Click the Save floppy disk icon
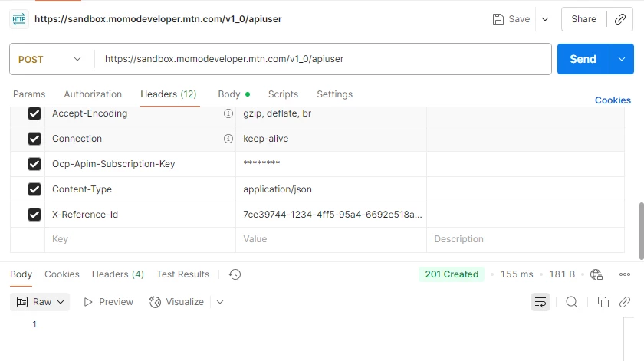644x361 pixels. click(498, 19)
